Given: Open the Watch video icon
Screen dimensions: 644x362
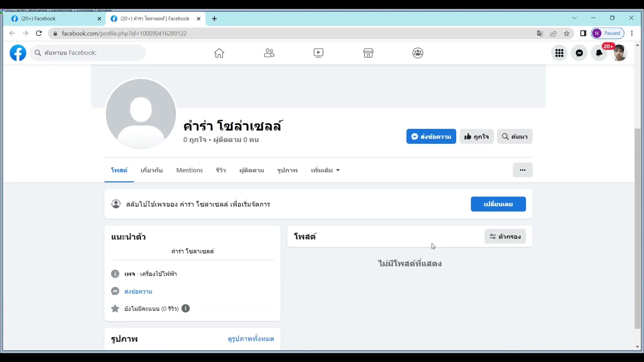Looking at the screenshot, I should coord(318,53).
